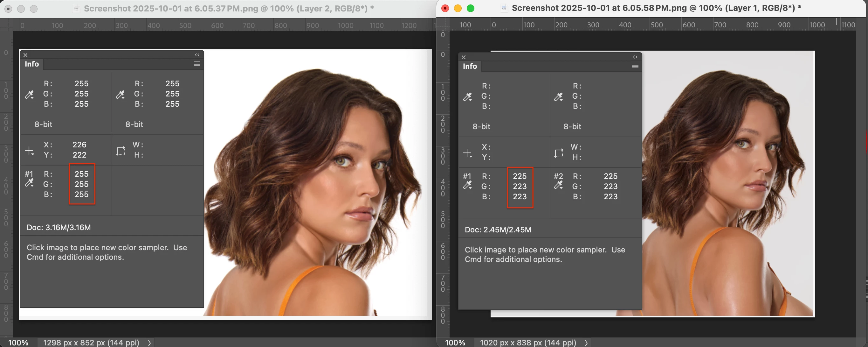Expand left status bar info arrow
868x347 pixels.
point(149,343)
